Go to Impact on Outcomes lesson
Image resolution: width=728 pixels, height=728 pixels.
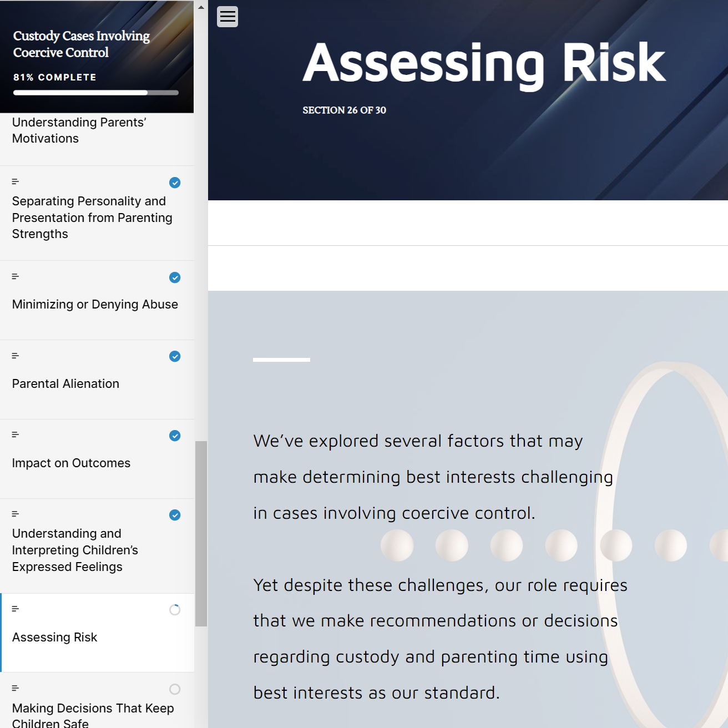pos(71,463)
